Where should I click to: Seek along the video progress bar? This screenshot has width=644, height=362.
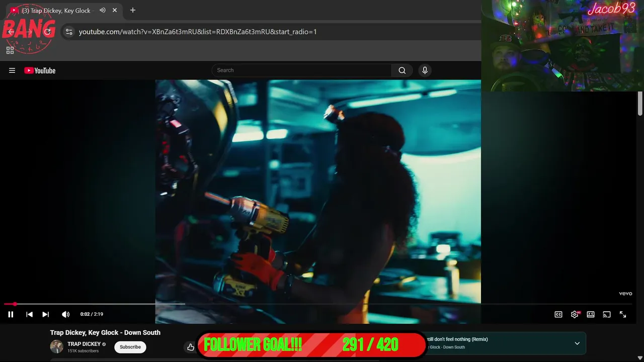pos(318,304)
